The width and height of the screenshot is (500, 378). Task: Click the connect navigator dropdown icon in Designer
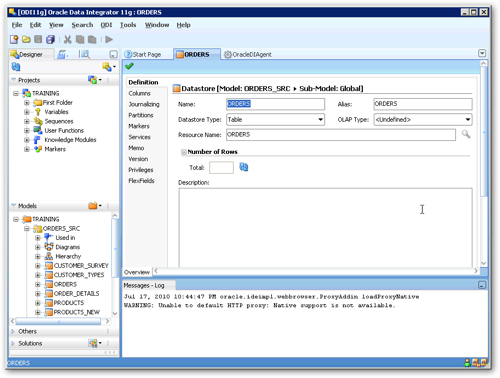click(109, 67)
